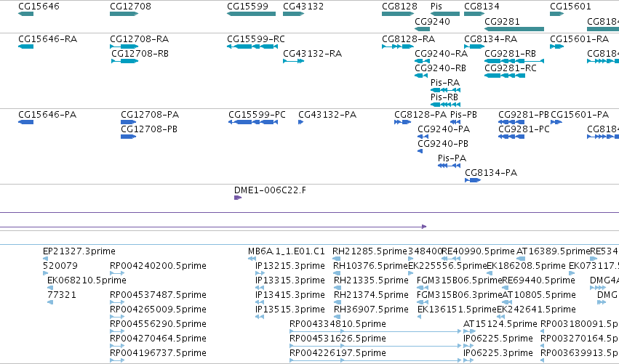619x364 pixels.
Task: Click EST EK136151.5prime
Action: [457, 310]
